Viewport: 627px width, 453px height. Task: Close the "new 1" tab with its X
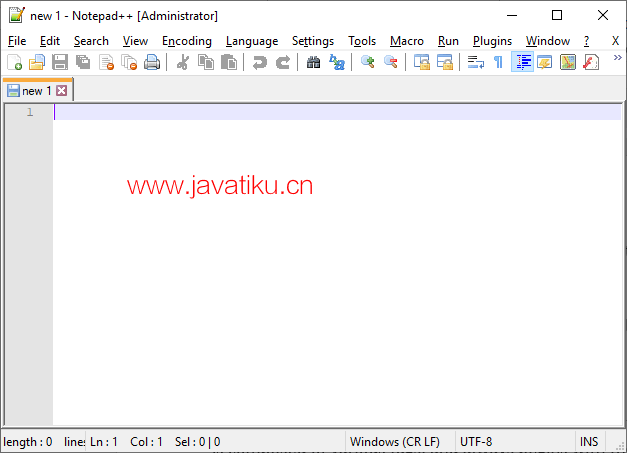coord(62,91)
